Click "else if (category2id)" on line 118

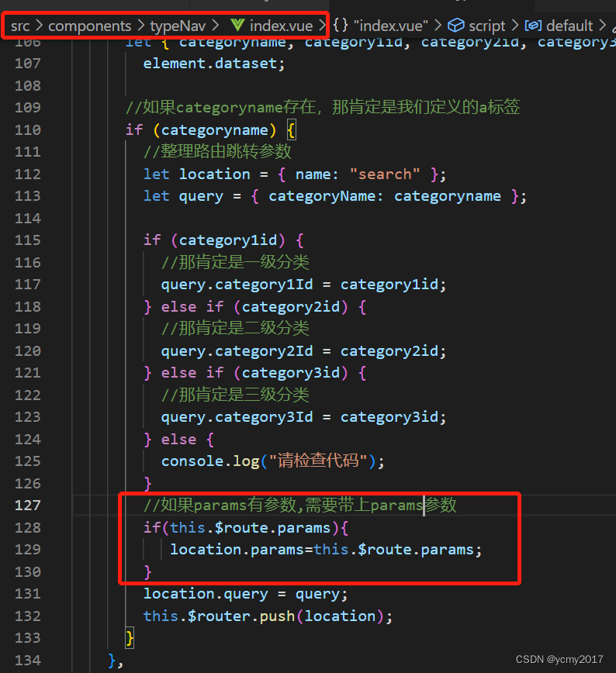(x=254, y=307)
